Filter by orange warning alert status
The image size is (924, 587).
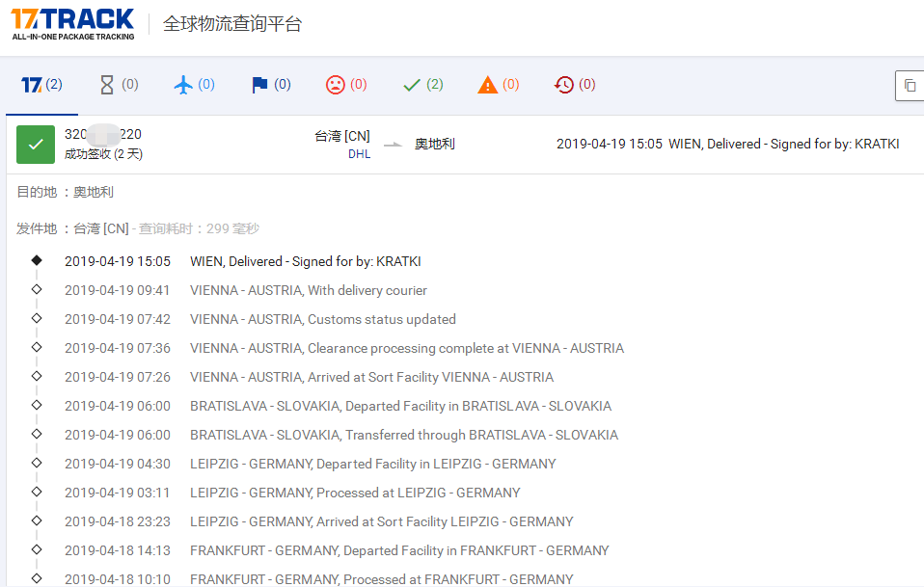click(498, 85)
